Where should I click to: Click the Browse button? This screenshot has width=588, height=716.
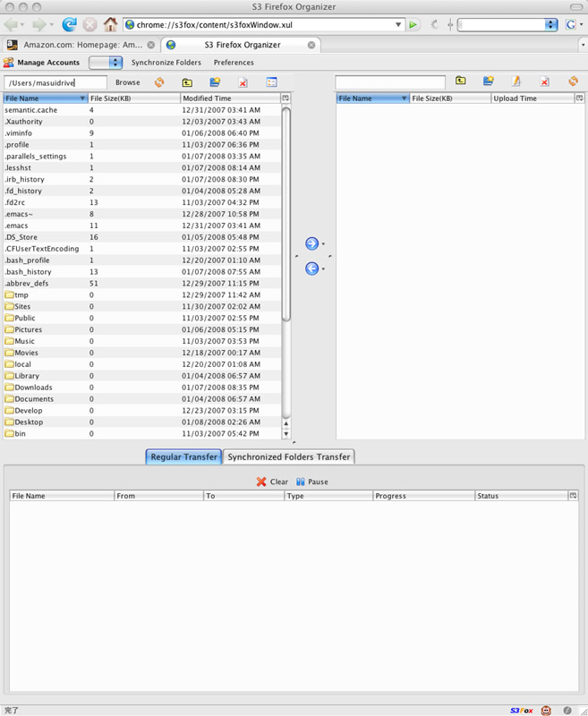(128, 82)
